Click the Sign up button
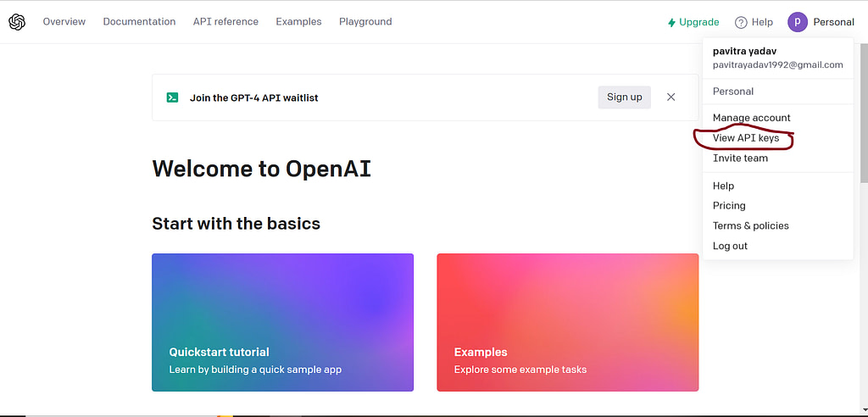The height and width of the screenshot is (417, 868). [625, 97]
